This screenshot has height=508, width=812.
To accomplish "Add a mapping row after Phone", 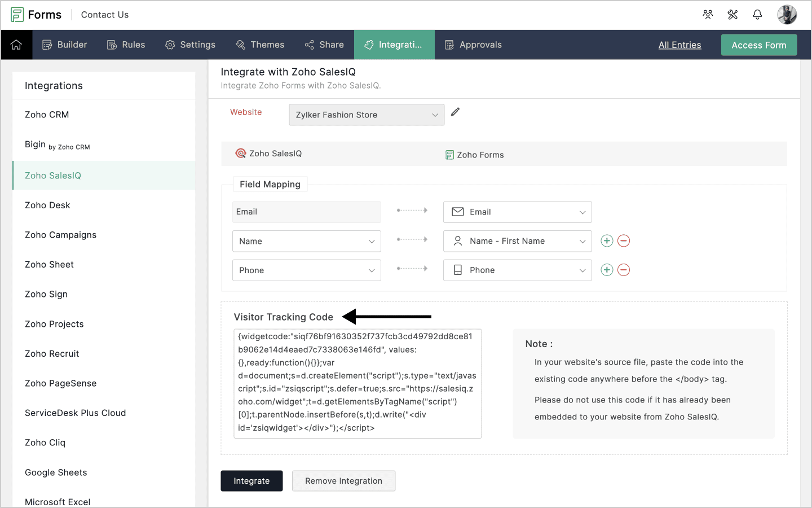I will click(607, 270).
